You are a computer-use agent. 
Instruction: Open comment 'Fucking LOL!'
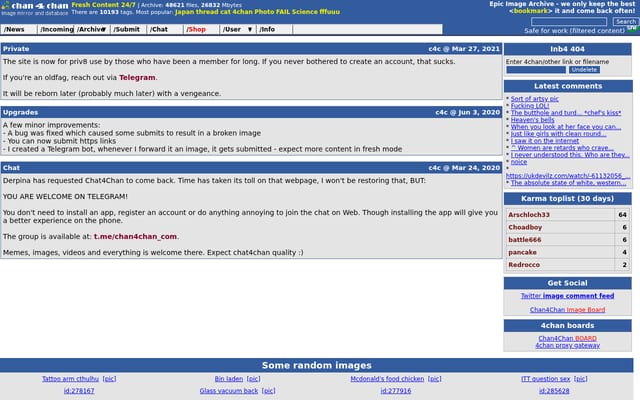tap(530, 106)
